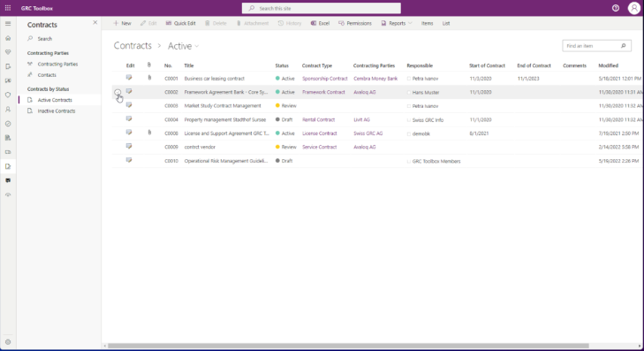Click the New button in toolbar
Screen dimensions: 644x351
pyautogui.click(x=122, y=23)
